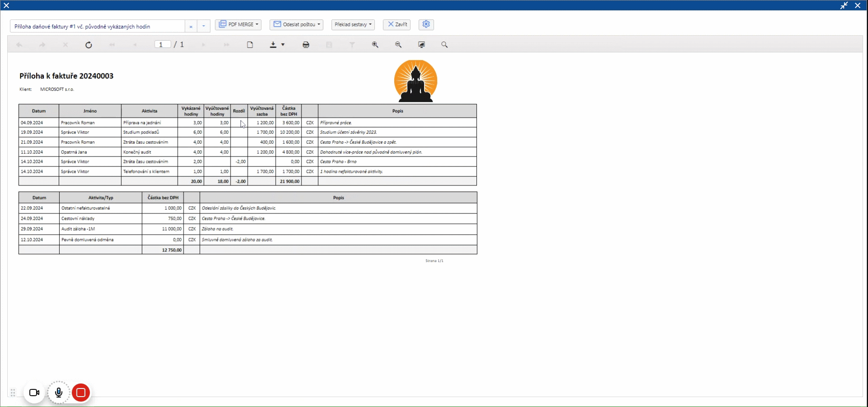Viewport: 868px width, 407px height.
Task: Click the Zavřít button
Action: [x=397, y=24]
